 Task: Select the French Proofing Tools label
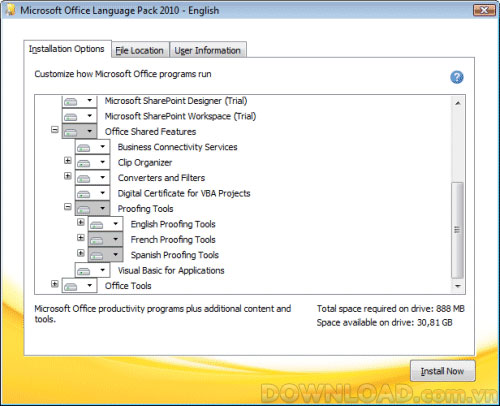[x=173, y=239]
